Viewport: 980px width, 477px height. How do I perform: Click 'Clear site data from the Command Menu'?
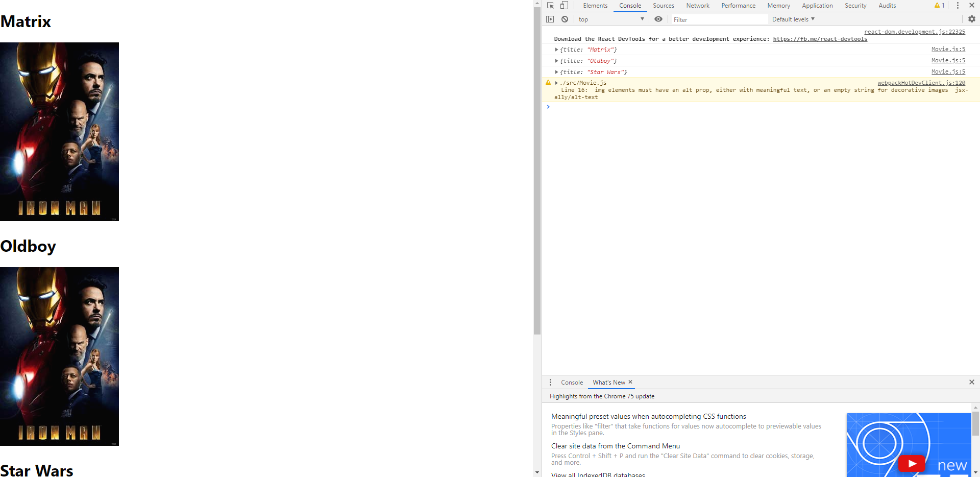[x=615, y=446]
